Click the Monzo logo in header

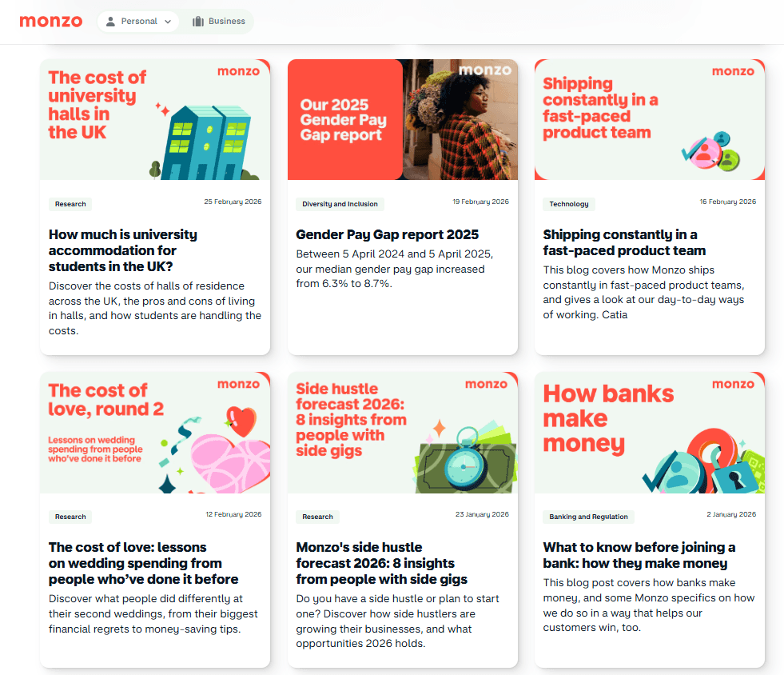[x=51, y=22]
